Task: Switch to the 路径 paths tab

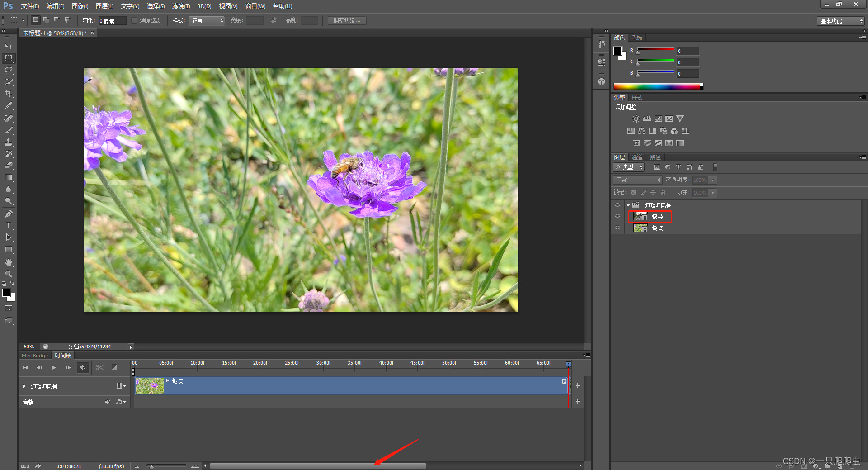Action: [x=655, y=157]
